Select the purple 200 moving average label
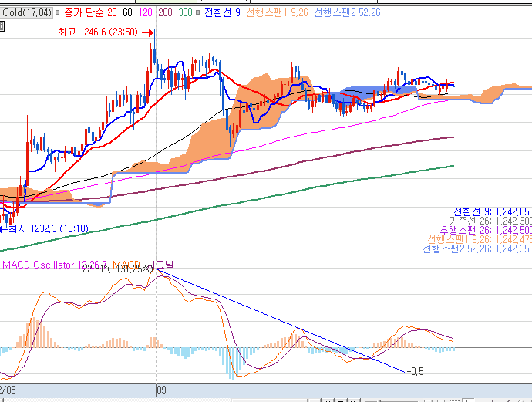This screenshot has width=532, height=402. pos(165,13)
